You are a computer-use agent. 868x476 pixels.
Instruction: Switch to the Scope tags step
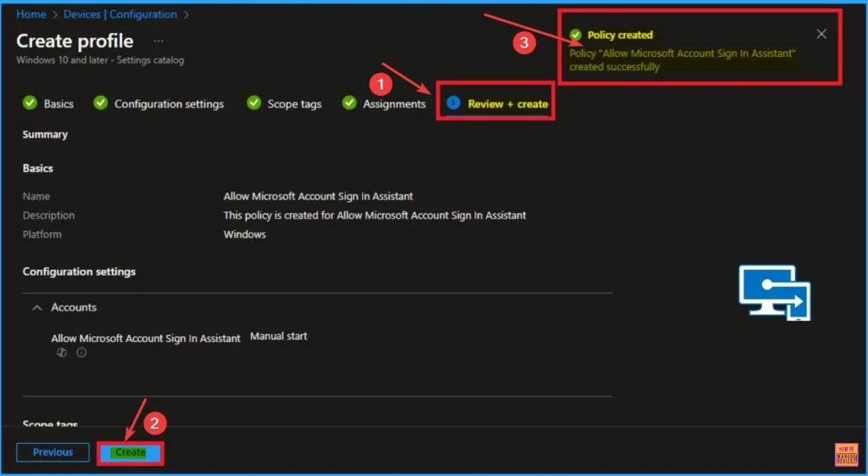[x=294, y=104]
